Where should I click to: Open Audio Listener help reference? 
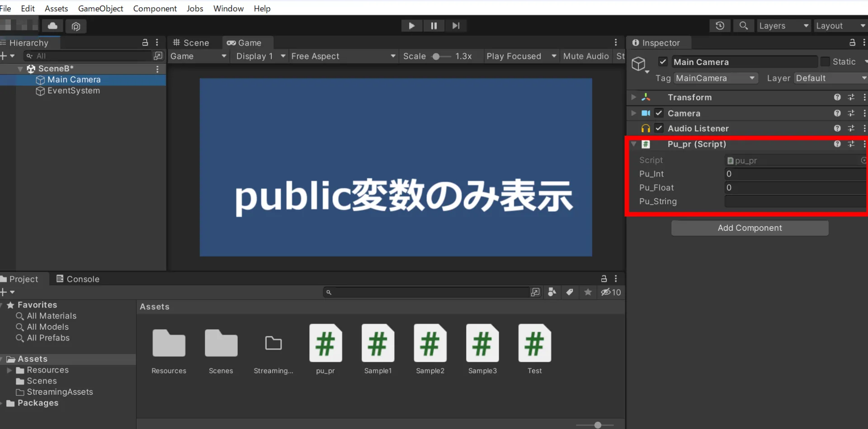point(837,128)
